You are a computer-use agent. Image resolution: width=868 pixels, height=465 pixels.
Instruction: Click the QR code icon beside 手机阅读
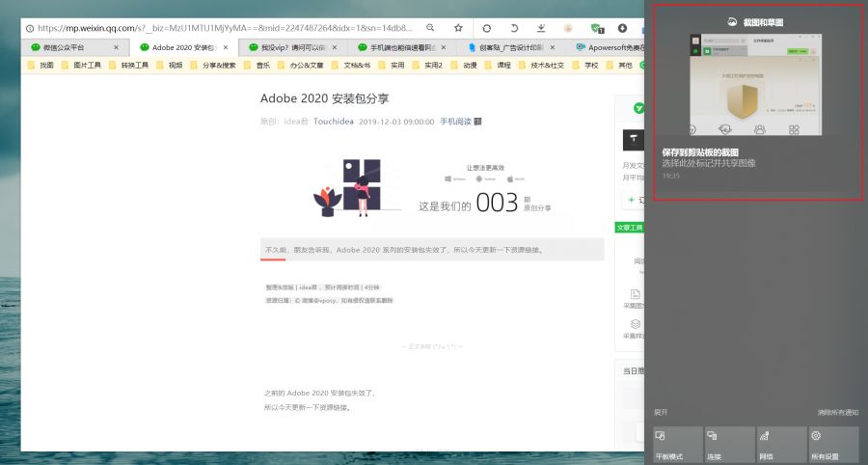tap(477, 122)
